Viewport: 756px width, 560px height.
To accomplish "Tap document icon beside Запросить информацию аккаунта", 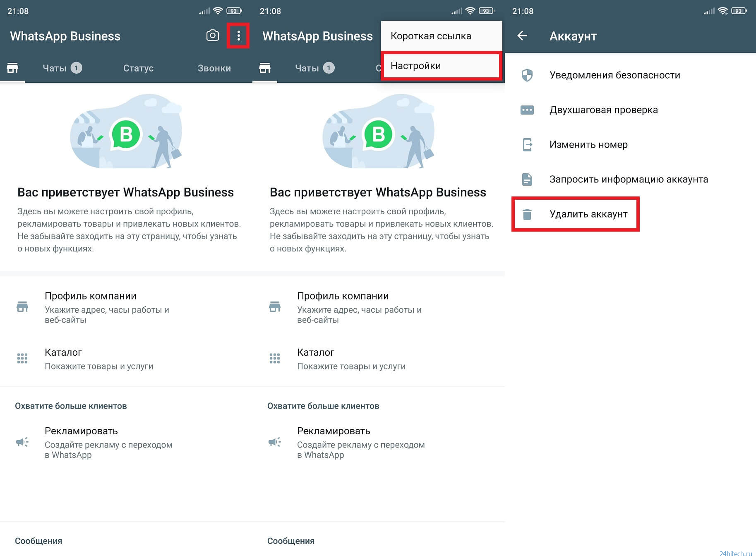I will pos(527,179).
